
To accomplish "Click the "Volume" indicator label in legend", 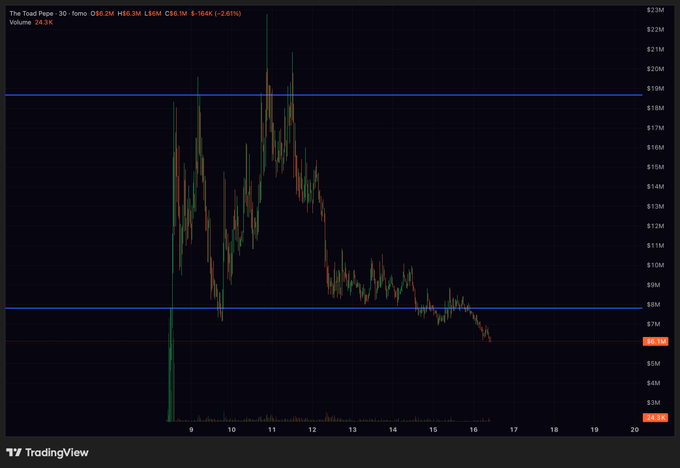I will pos(20,22).
